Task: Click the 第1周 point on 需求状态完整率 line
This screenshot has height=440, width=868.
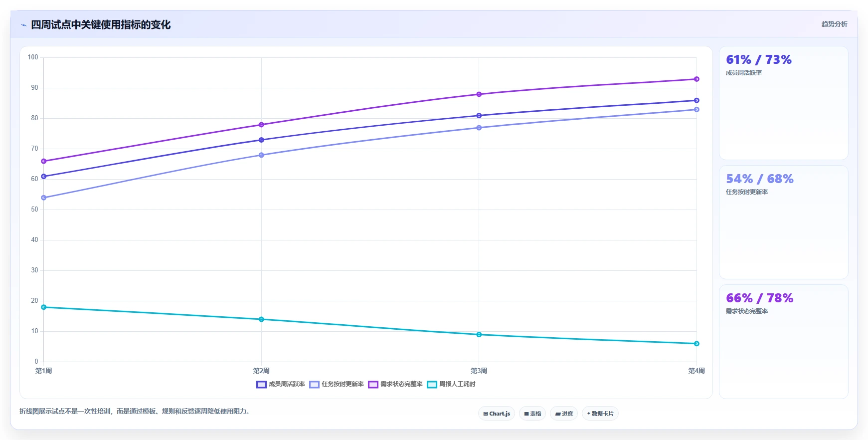Action: (x=44, y=161)
